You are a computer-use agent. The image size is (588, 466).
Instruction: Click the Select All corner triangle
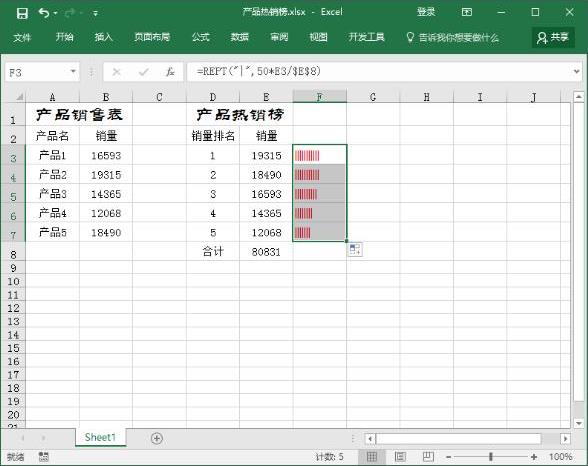(19, 97)
